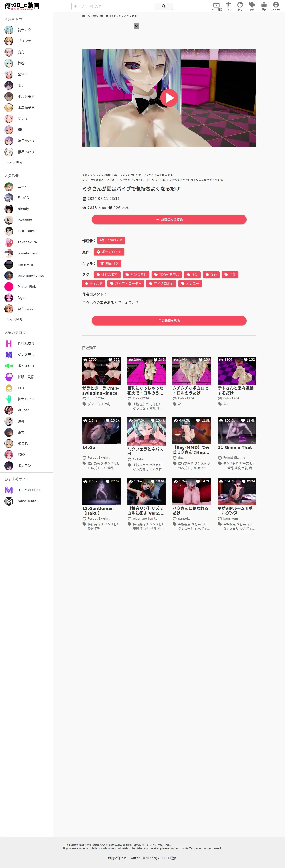Image resolution: width=285 pixels, height=868 pixels.
Task: Select lovemax avatar in popular authors
Action: point(9,220)
